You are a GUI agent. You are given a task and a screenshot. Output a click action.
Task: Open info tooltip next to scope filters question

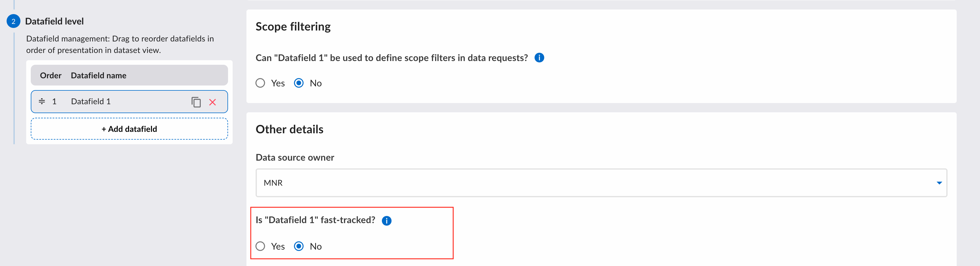[539, 58]
